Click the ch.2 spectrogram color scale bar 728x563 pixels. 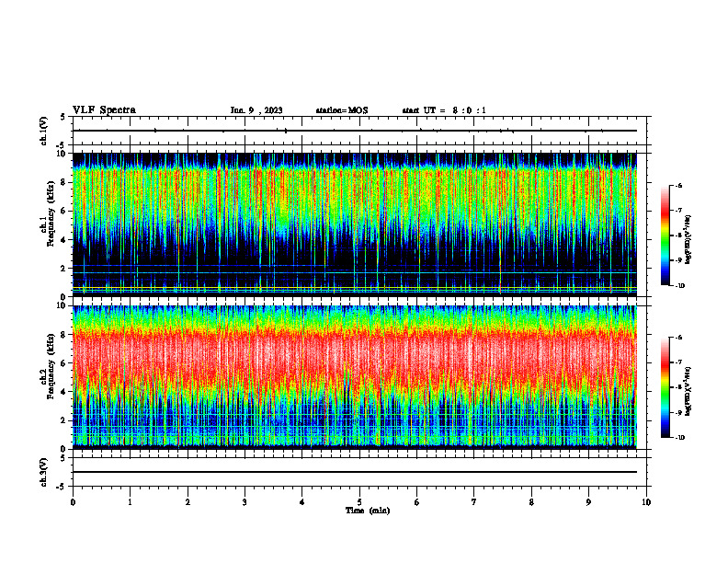tap(665, 387)
